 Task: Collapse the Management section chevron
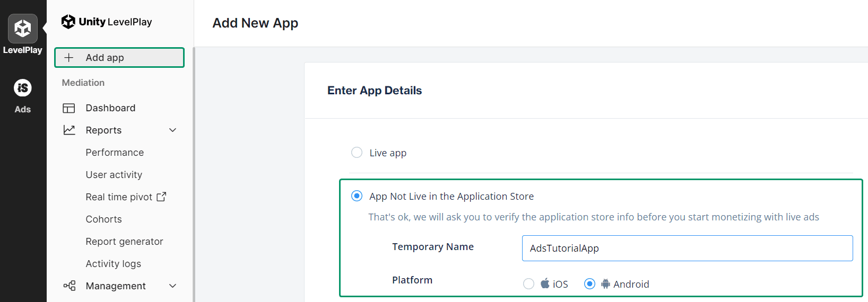pyautogui.click(x=172, y=286)
